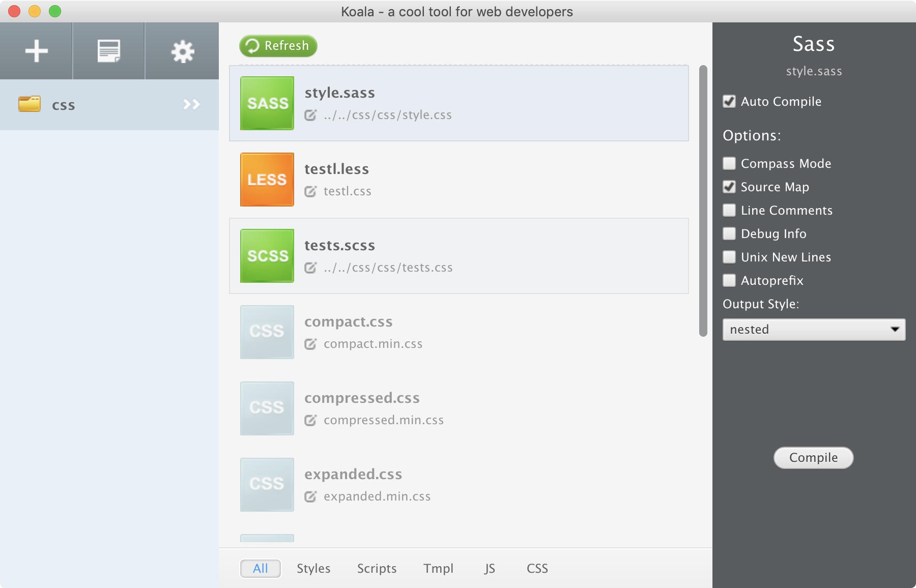Click output path ../../css/css/tests.css
The width and height of the screenshot is (916, 588).
pos(388,268)
